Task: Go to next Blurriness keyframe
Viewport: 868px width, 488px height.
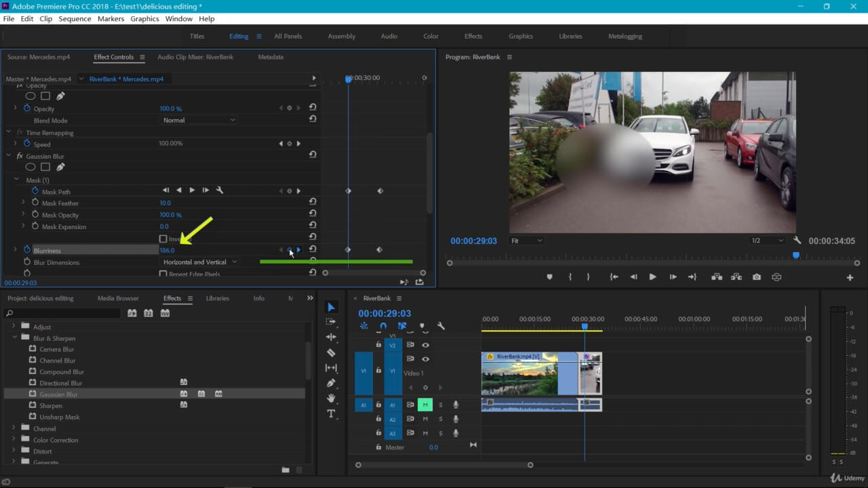Action: (298, 250)
